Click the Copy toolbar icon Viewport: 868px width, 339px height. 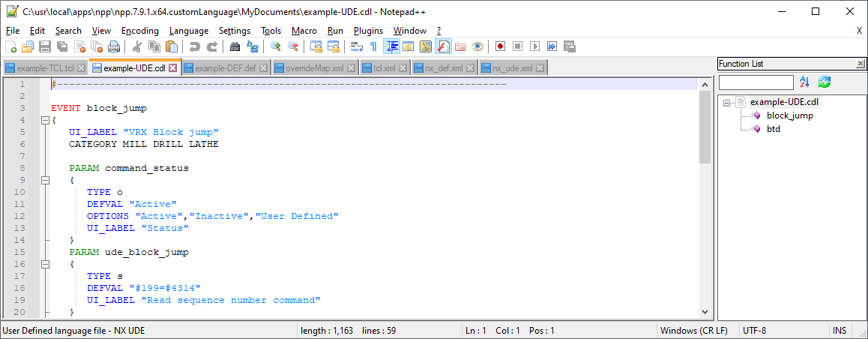click(x=154, y=46)
